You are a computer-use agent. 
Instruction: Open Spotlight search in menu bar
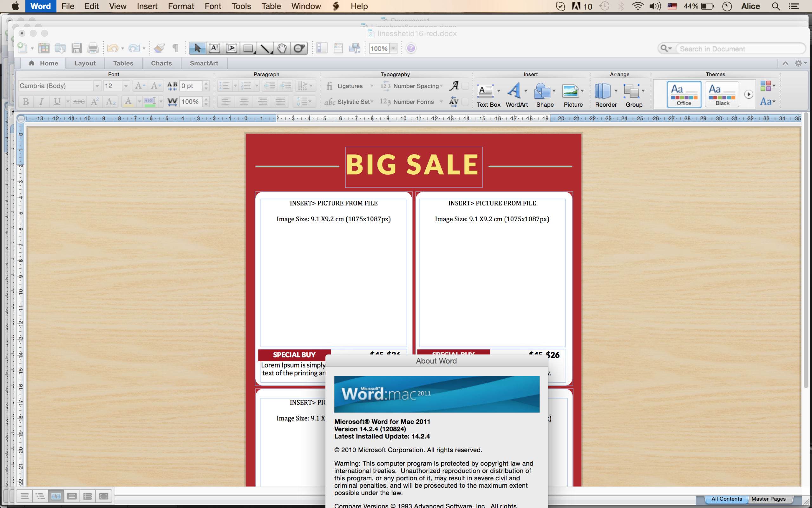tap(776, 6)
